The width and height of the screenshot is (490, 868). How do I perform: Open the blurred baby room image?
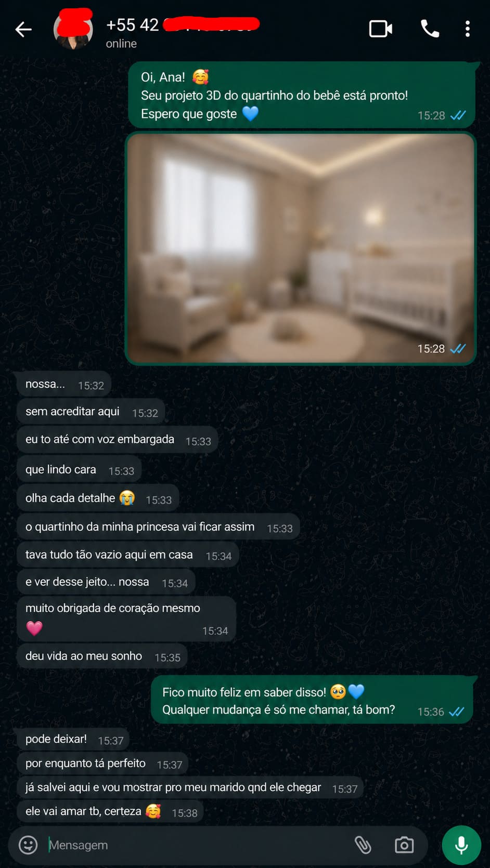[301, 248]
